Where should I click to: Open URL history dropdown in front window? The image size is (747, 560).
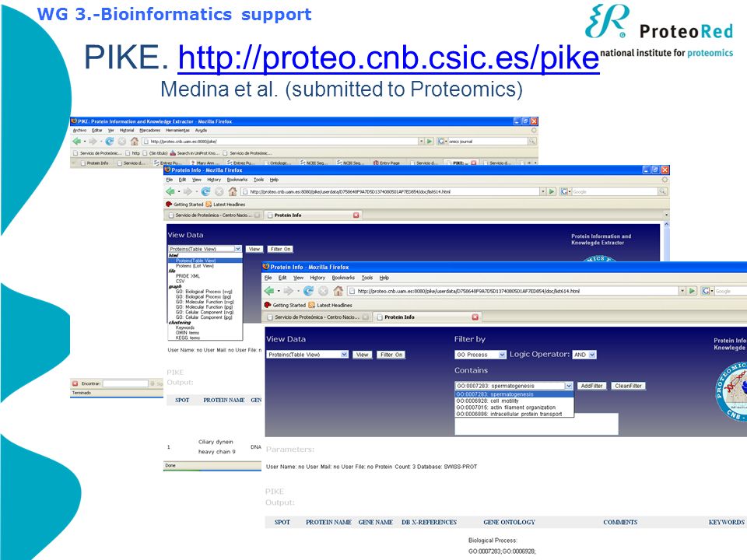click(x=682, y=290)
